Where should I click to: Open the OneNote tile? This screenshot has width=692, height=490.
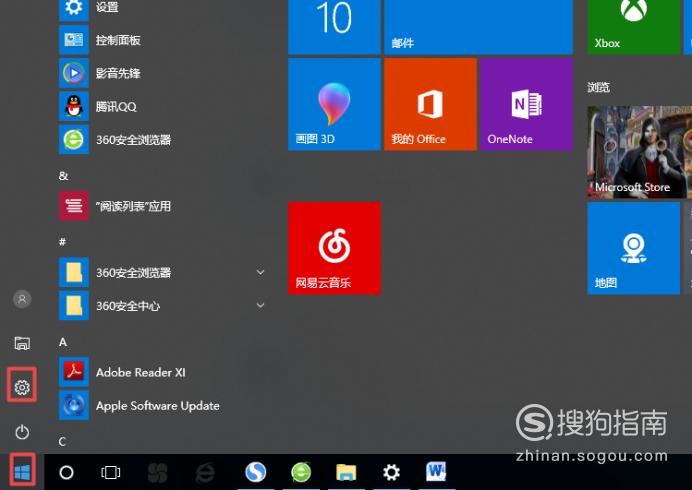pos(526,104)
